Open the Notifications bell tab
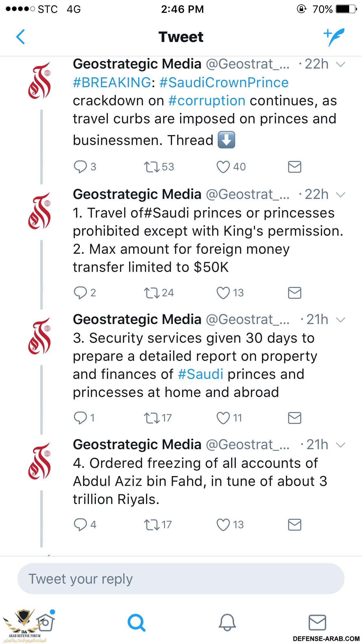This screenshot has height=644, width=362. click(227, 622)
